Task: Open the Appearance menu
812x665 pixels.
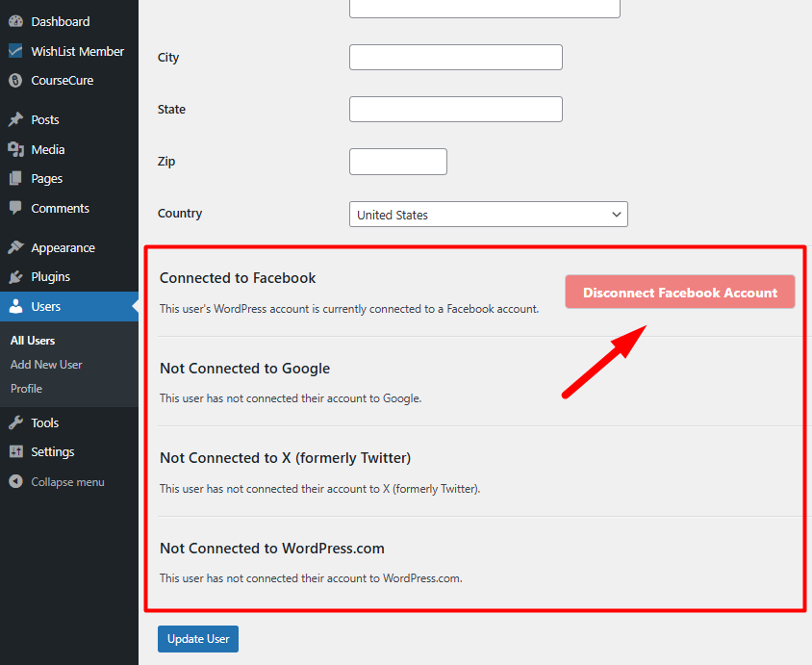Action: pyautogui.click(x=63, y=248)
